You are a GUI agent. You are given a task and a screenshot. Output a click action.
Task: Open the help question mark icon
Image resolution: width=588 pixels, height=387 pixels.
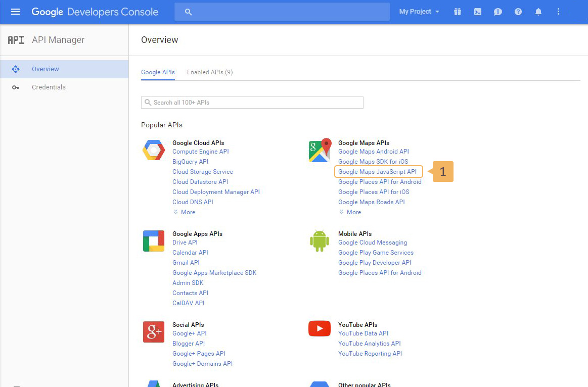518,12
